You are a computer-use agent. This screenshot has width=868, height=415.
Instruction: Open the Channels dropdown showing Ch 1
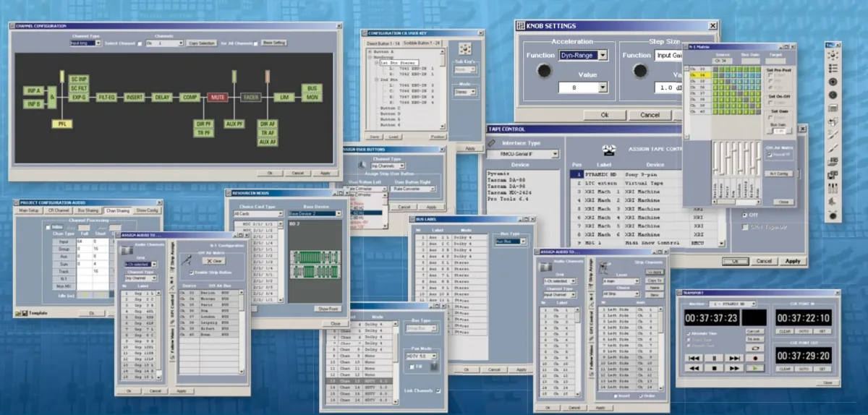(x=164, y=43)
